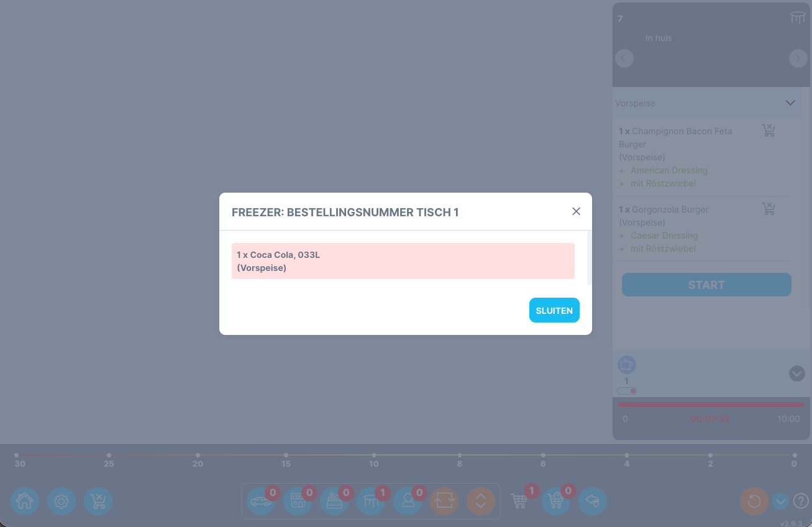This screenshot has width=812, height=527.
Task: Click the person filter icon
Action: pyautogui.click(x=408, y=501)
